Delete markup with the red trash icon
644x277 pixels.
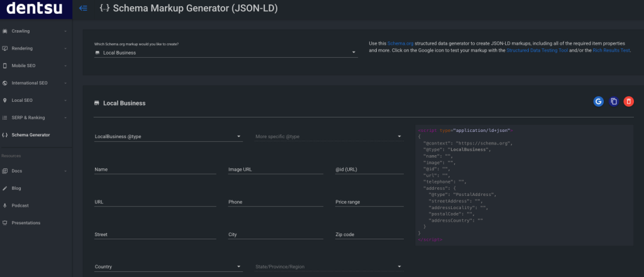629,101
